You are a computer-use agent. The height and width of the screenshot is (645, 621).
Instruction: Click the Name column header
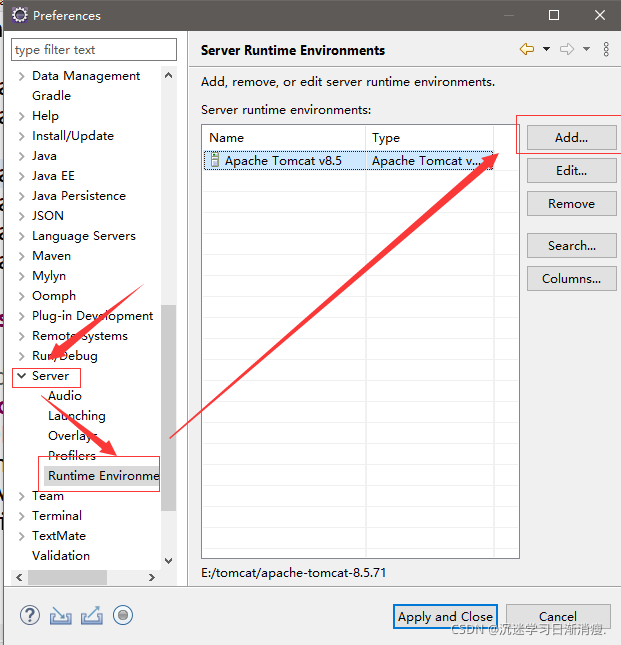pos(284,138)
